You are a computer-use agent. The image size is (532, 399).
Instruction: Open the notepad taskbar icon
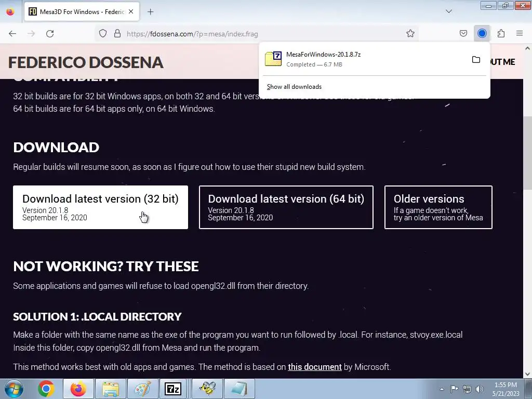pyautogui.click(x=240, y=389)
